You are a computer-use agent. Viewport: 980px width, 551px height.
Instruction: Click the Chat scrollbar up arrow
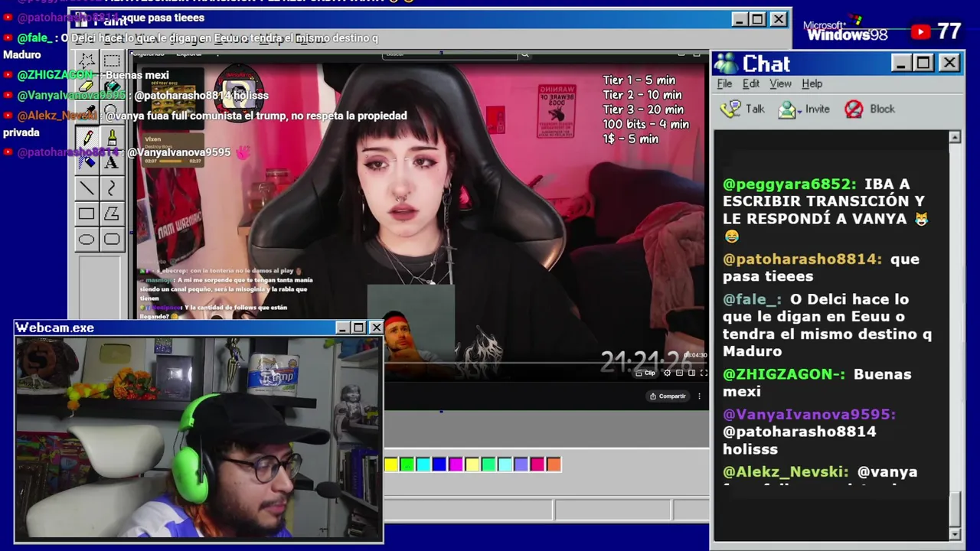[x=955, y=137]
